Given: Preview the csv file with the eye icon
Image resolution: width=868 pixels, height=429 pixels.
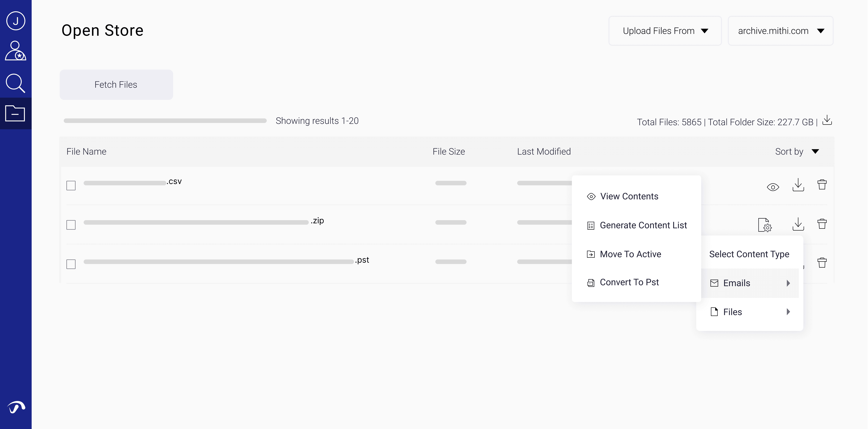Looking at the screenshot, I should 773,187.
